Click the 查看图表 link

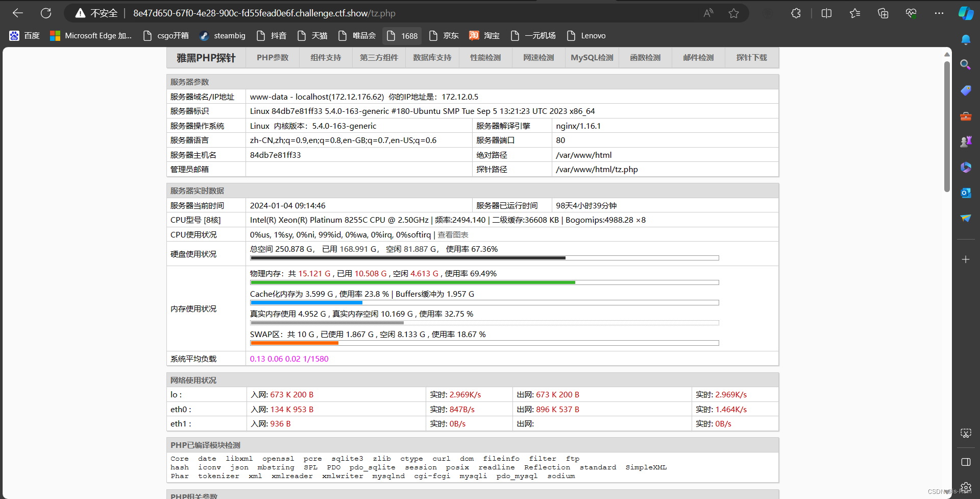pyautogui.click(x=453, y=234)
